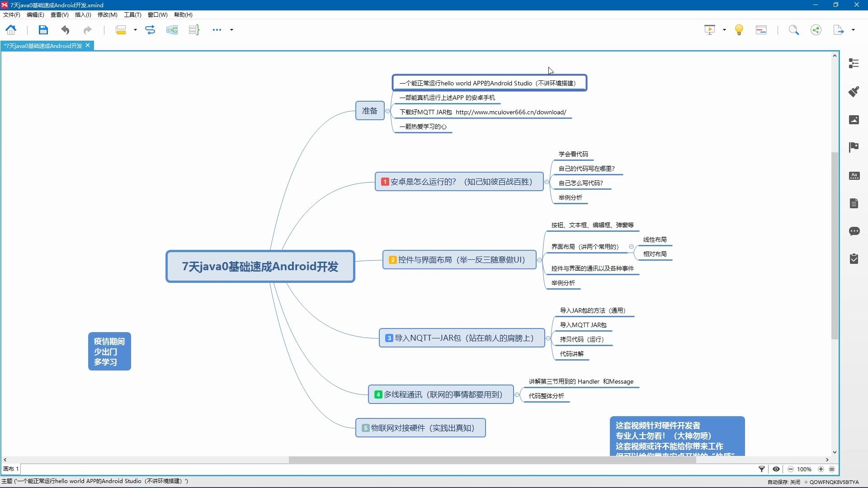The image size is (868, 488).
Task: Open the 插入(I) menu
Action: 83,14
